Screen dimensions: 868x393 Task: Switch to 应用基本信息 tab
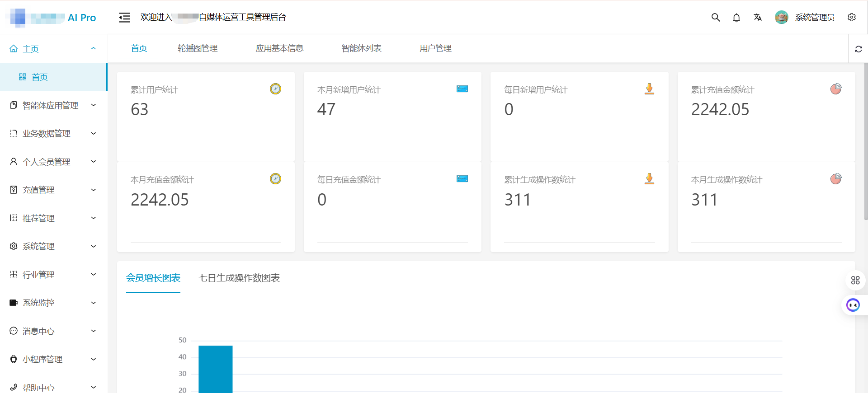coord(279,48)
